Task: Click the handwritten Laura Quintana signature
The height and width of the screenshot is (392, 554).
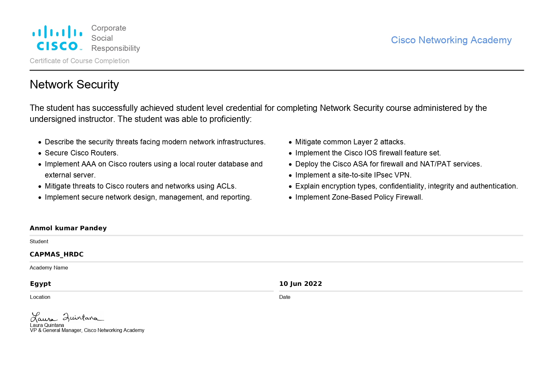Action: pos(67,317)
